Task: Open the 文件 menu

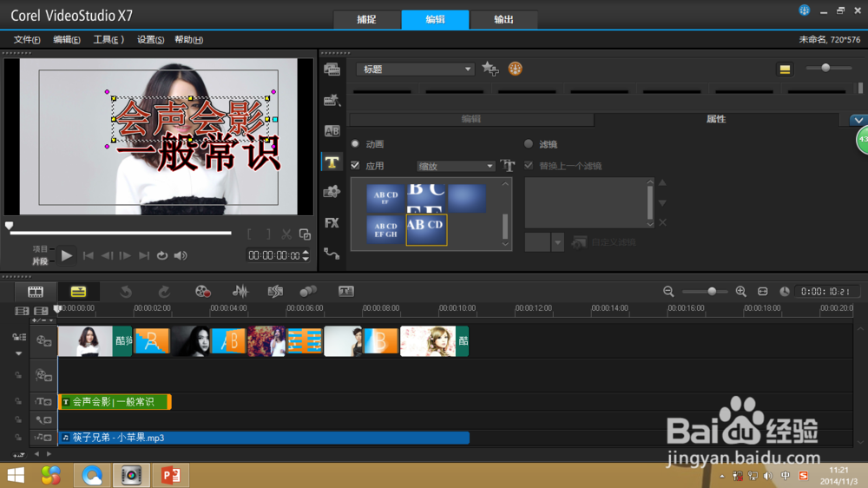Action: tap(27, 40)
